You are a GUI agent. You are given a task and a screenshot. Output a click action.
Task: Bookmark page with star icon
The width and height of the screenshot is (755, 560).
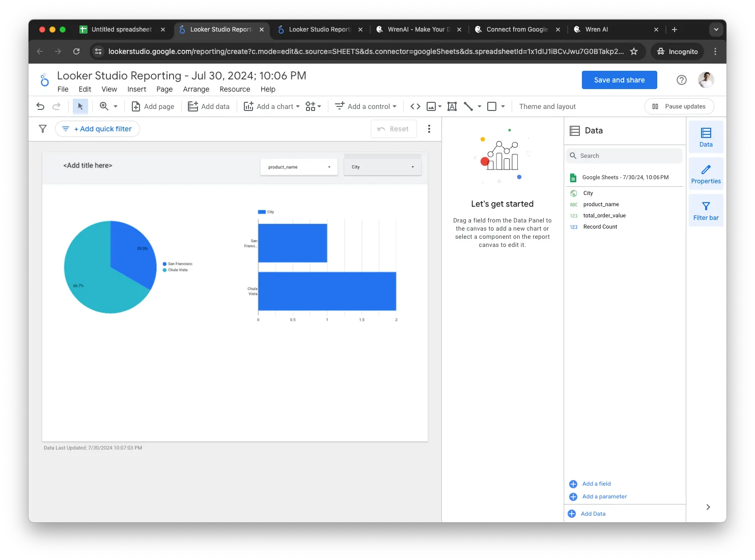pyautogui.click(x=634, y=51)
